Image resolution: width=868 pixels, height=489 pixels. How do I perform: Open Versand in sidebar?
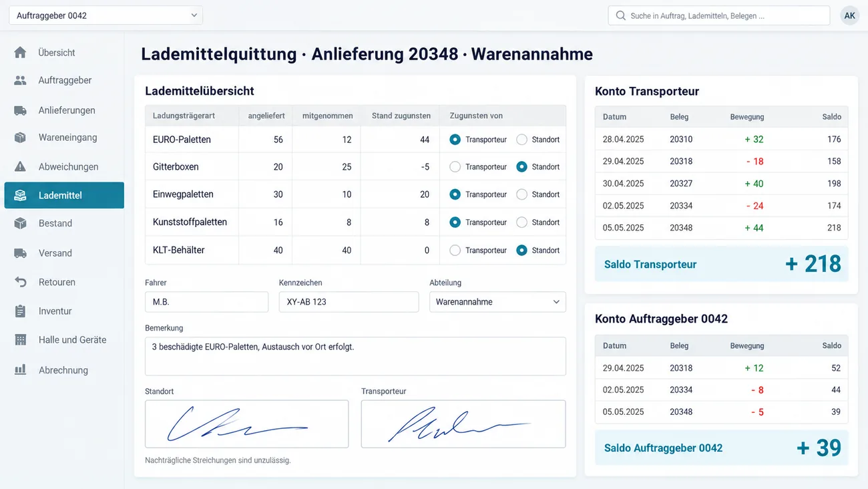64,253
